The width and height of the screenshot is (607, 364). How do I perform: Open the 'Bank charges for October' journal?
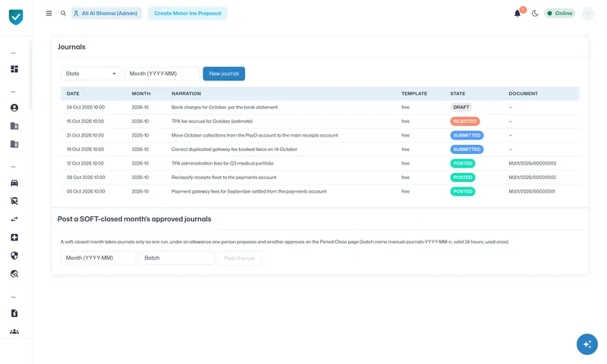click(x=225, y=107)
